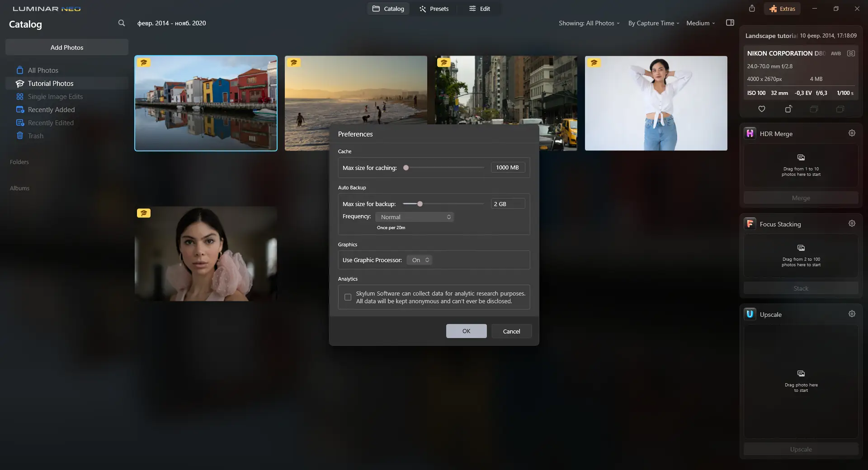
Task: Click the Upscale drop-zone image icon
Action: tap(801, 374)
